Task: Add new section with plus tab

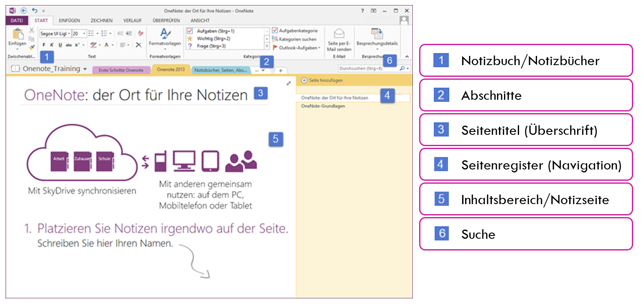Action: pos(280,71)
